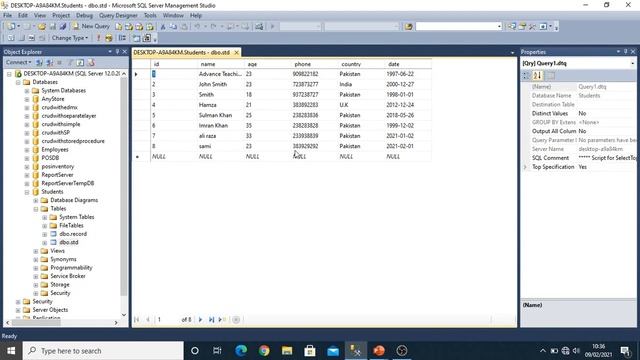Click the Windows Start button
This screenshot has height=360, width=640.
(x=11, y=351)
